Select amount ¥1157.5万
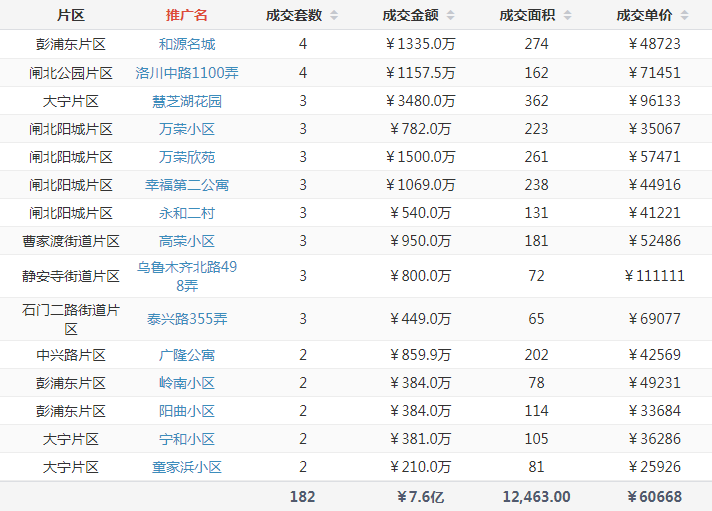Image resolution: width=712 pixels, height=511 pixels. [x=420, y=73]
